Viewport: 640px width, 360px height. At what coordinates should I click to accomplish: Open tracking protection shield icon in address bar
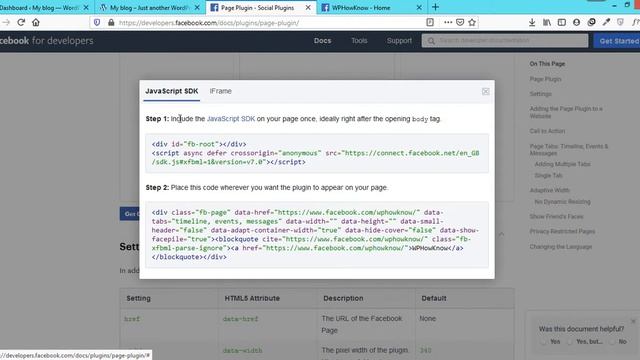(x=97, y=22)
